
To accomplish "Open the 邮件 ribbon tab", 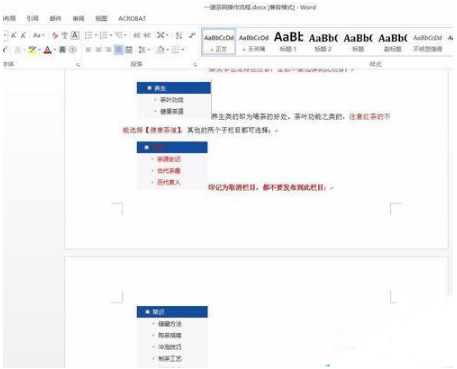I will point(55,18).
